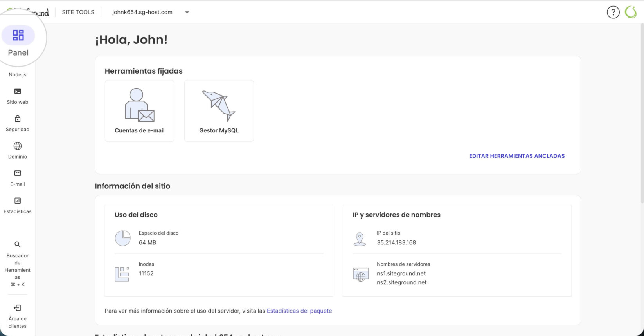Image resolution: width=644 pixels, height=336 pixels.
Task: Open the help question mark icon
Action: coord(613,12)
